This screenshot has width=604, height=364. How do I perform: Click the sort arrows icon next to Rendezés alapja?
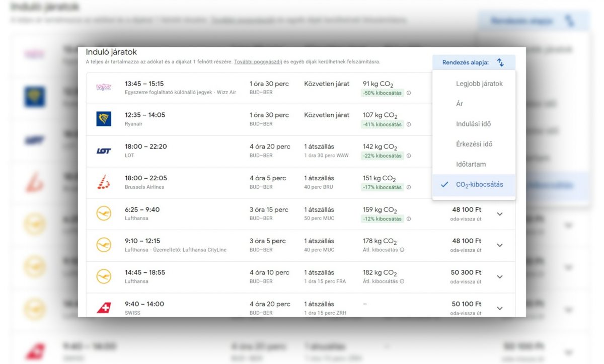(500, 62)
